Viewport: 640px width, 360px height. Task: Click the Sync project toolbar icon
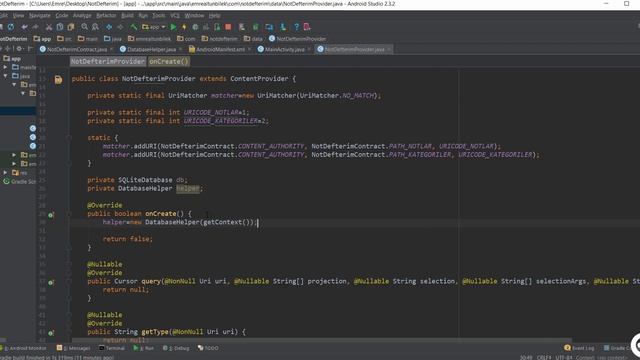tap(11, 27)
